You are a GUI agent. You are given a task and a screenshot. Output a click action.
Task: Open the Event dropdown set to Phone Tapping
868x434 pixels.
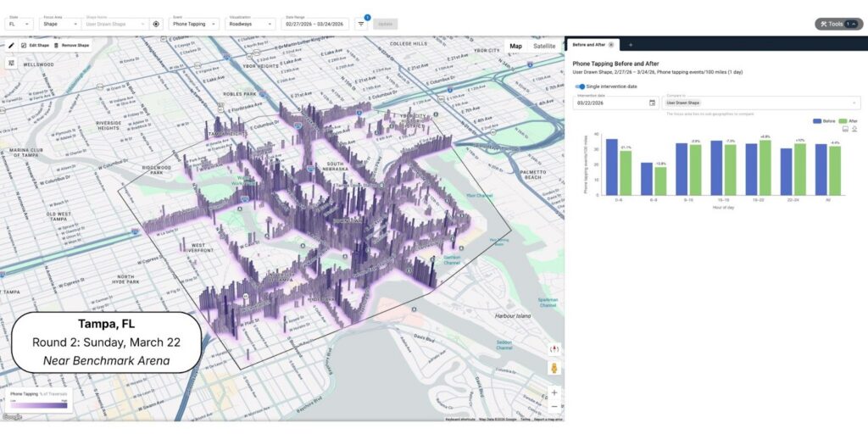point(193,25)
